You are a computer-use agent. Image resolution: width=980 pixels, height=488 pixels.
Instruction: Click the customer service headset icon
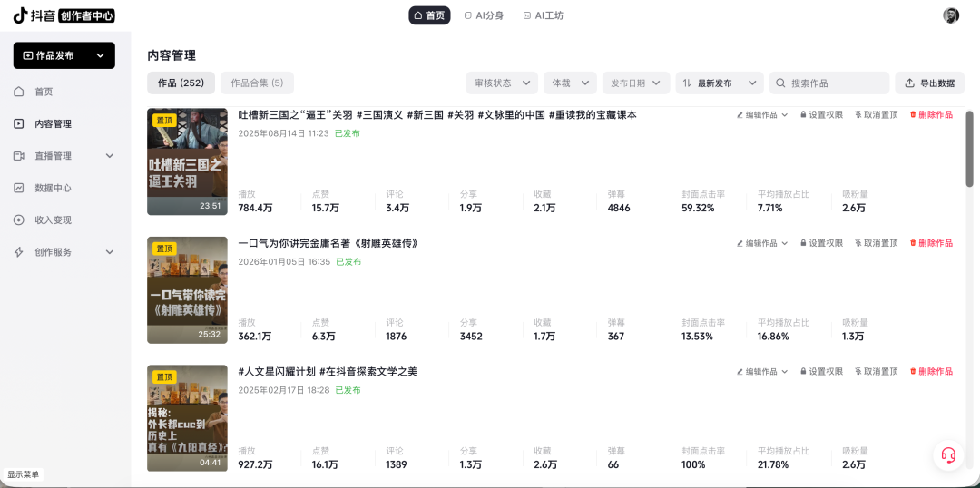[x=948, y=454]
